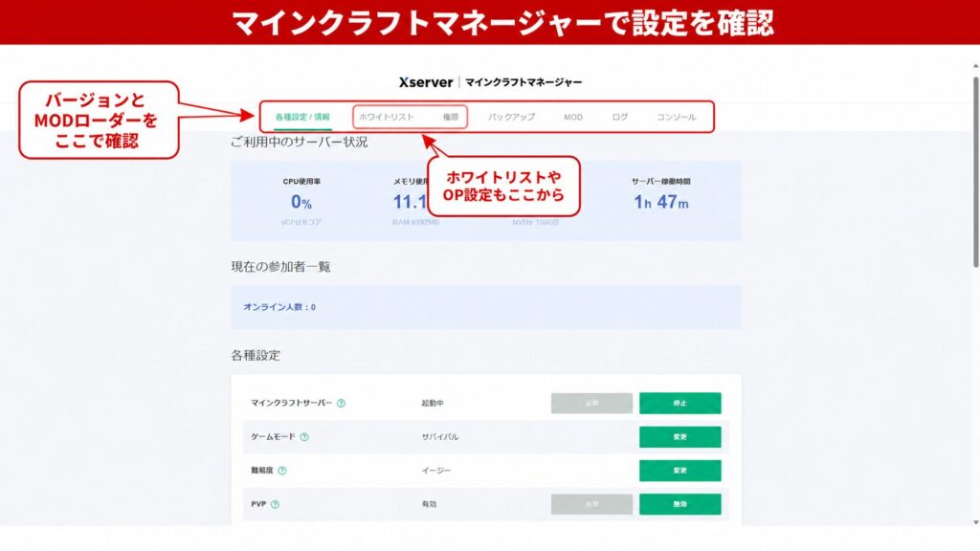This screenshot has height=551, width=980.
Task: Switch to the コンソール tab
Action: point(676,117)
